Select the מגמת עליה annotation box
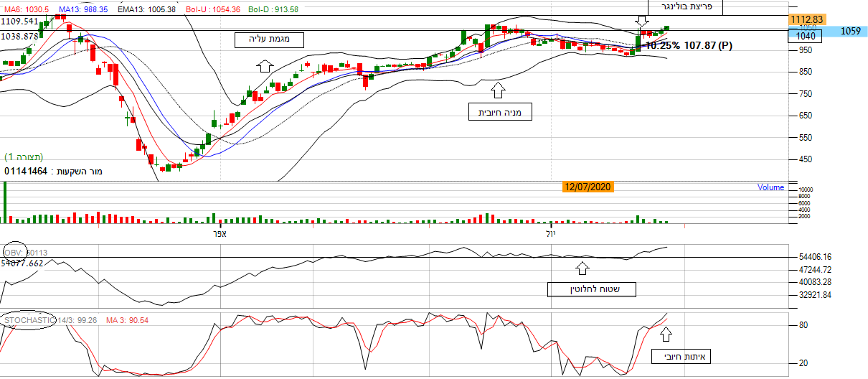The width and height of the screenshot is (868, 379). click(x=268, y=40)
